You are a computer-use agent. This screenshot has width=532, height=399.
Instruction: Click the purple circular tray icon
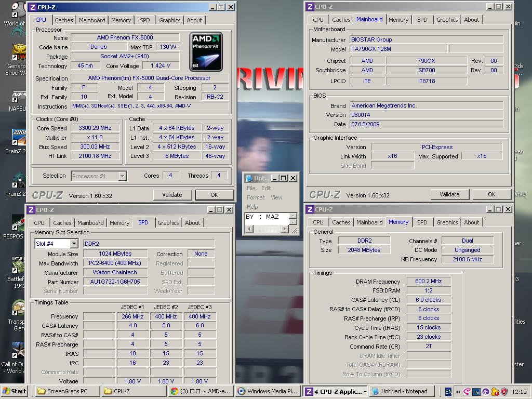(x=486, y=392)
